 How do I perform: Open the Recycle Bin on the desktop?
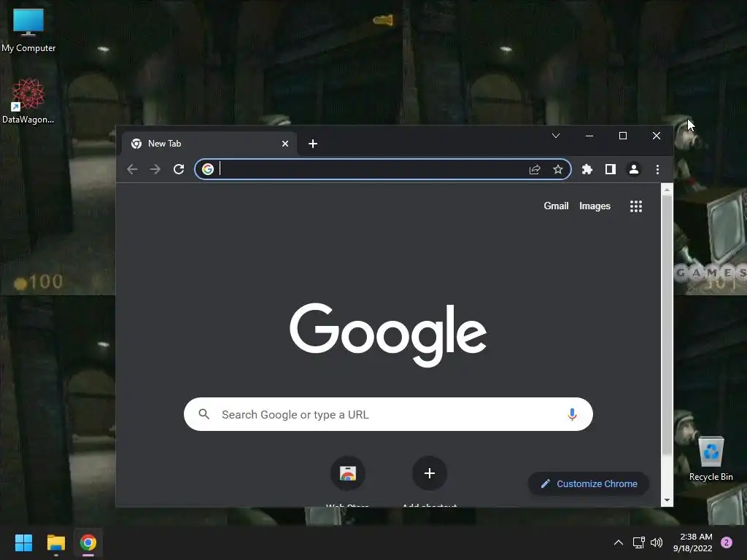(x=711, y=459)
